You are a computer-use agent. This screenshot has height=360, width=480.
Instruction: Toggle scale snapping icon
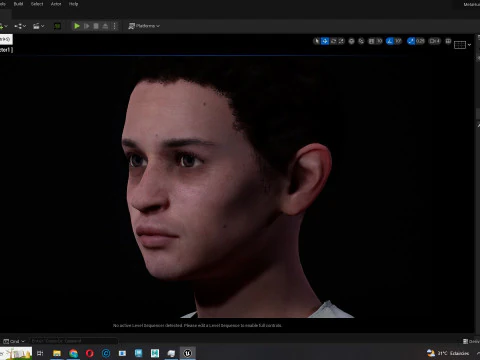[411, 41]
